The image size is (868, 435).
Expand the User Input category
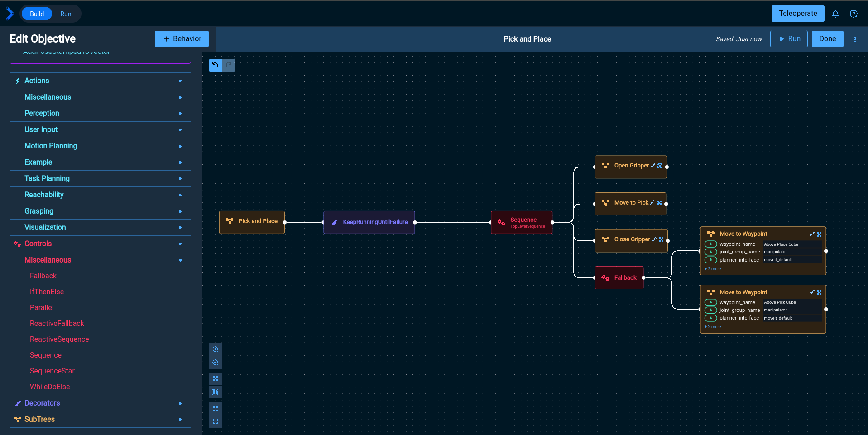[x=100, y=130]
